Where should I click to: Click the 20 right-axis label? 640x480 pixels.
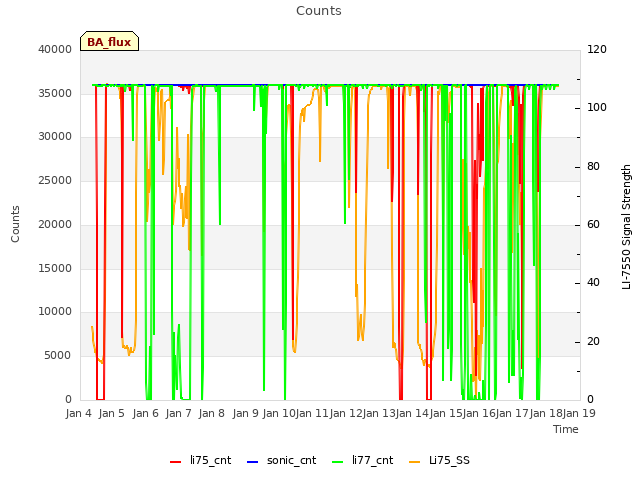point(593,341)
